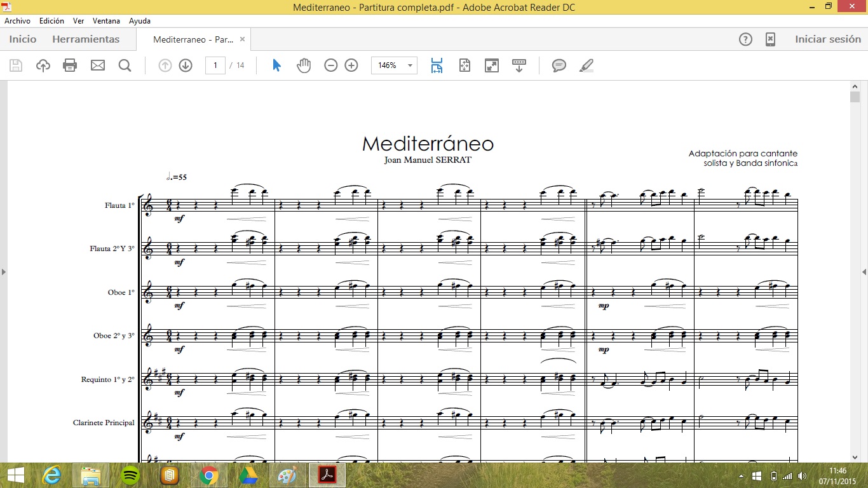Click the Joan Manuel SERRAT text
The width and height of the screenshot is (868, 488).
click(428, 160)
